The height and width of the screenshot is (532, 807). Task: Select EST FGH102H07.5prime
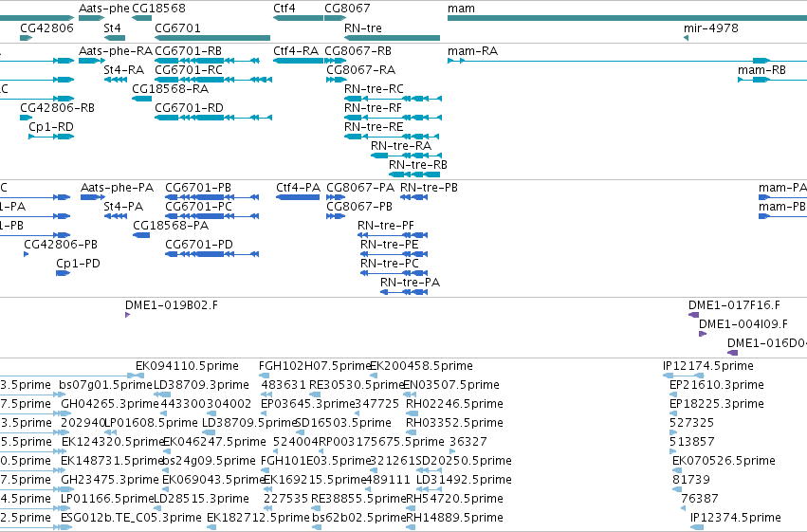264,376
